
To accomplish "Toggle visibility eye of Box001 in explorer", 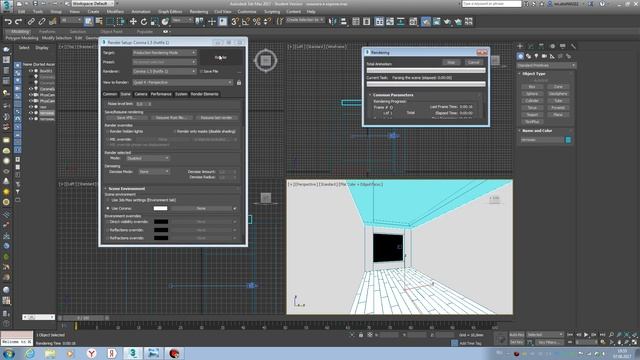I will pos(31,71).
